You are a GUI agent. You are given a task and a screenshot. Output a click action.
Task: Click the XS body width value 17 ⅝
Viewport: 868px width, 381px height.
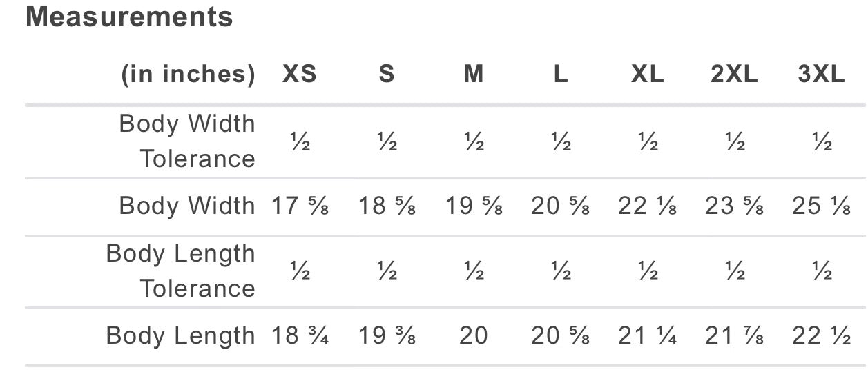click(300, 206)
